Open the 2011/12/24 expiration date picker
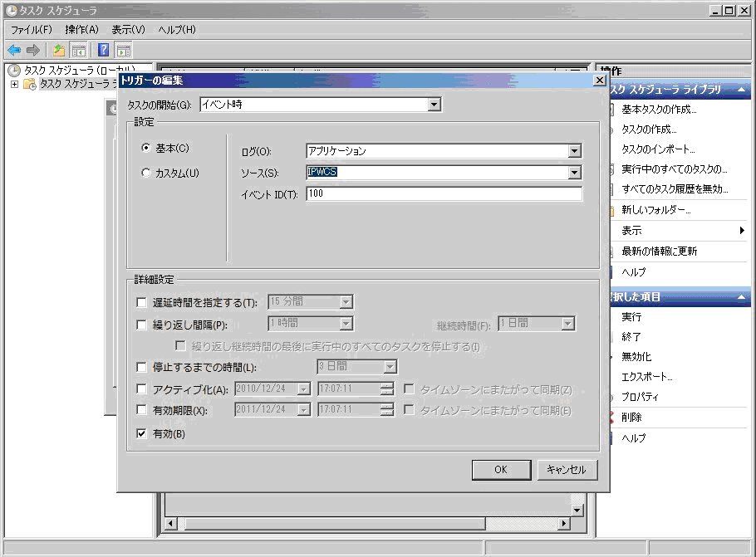 click(304, 410)
